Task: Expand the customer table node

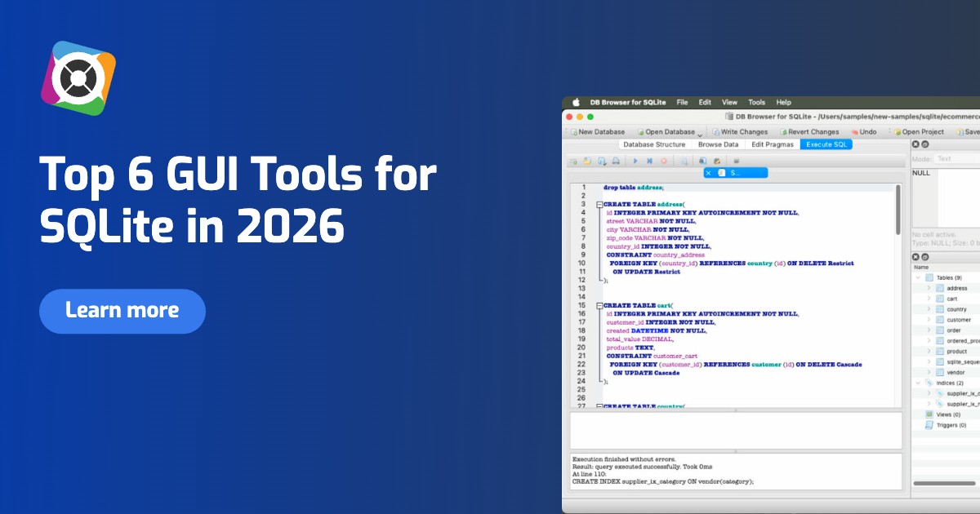Action: pos(929,320)
